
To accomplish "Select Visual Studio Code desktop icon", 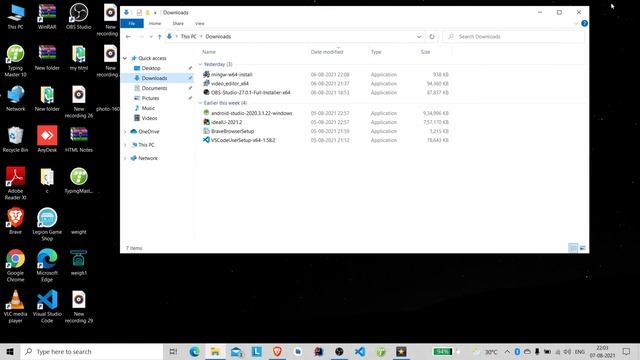I will tap(47, 307).
